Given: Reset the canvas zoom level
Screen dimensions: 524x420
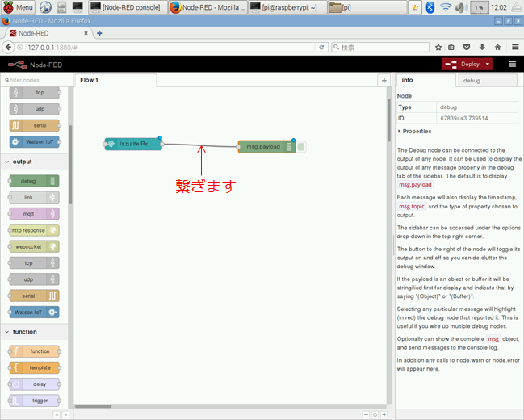Looking at the screenshot, I should [375, 414].
